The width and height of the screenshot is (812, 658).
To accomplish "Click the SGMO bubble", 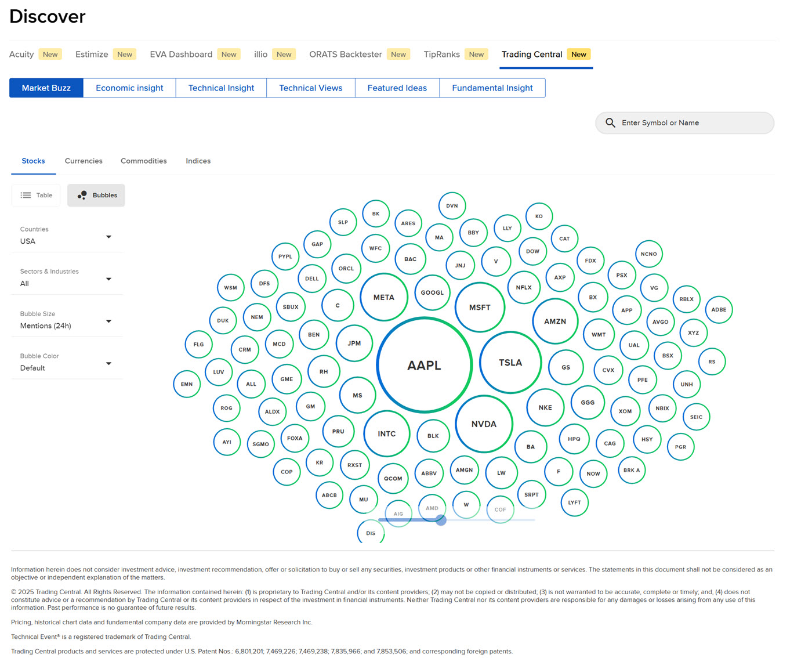I will pos(261,444).
